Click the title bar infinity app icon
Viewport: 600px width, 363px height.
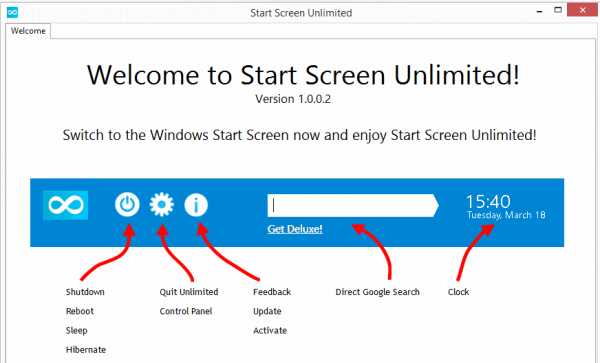point(12,12)
